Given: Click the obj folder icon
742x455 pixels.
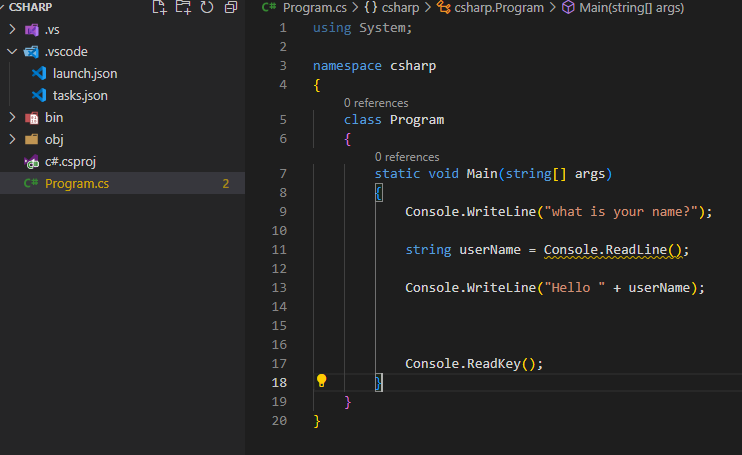Looking at the screenshot, I should [x=32, y=140].
